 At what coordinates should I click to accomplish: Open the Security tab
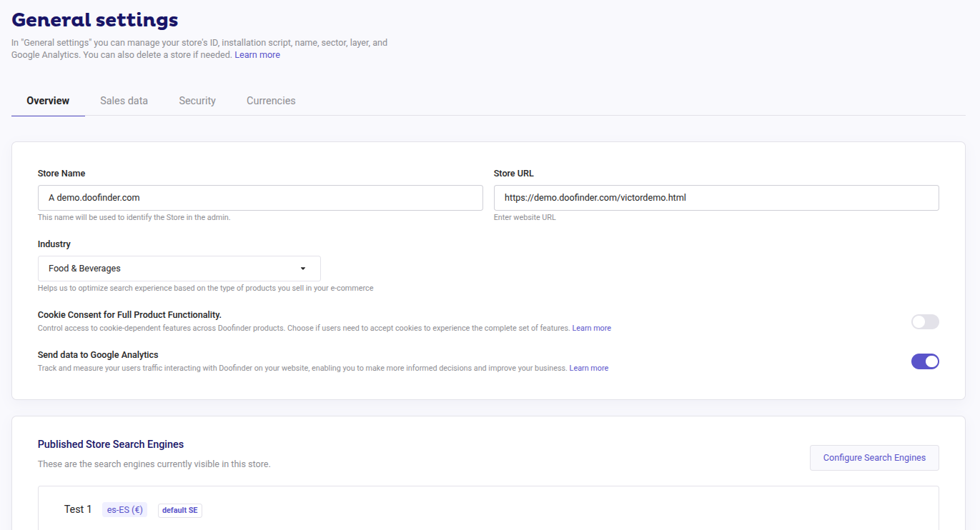[x=197, y=100]
